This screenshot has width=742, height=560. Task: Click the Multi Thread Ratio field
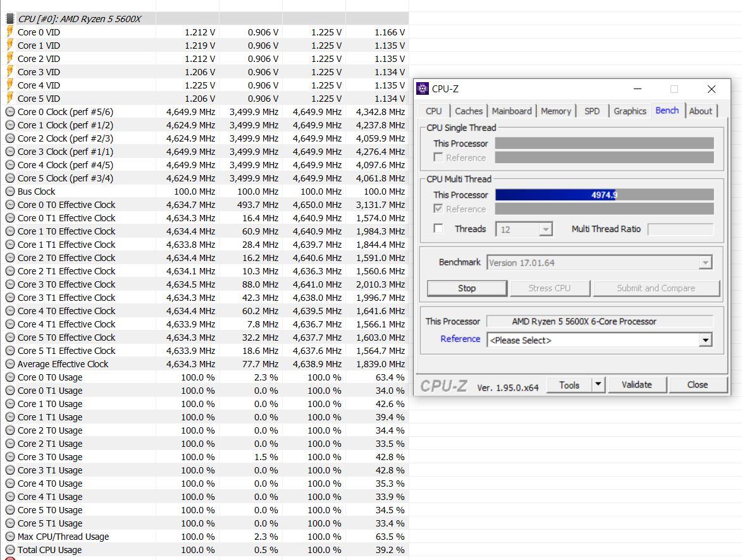coord(681,229)
